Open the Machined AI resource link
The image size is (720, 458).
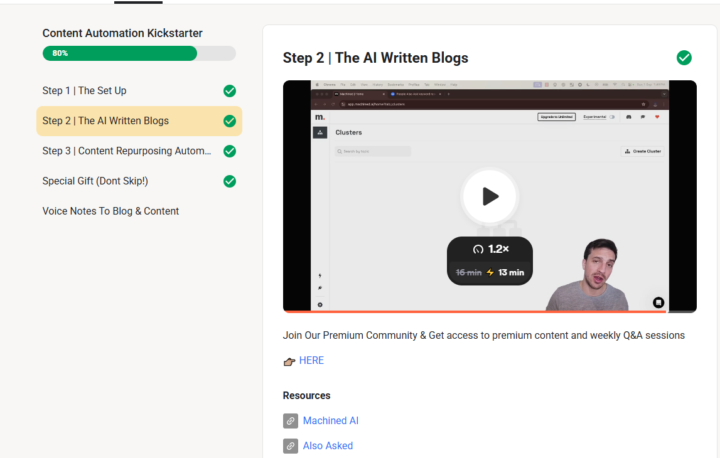[331, 421]
